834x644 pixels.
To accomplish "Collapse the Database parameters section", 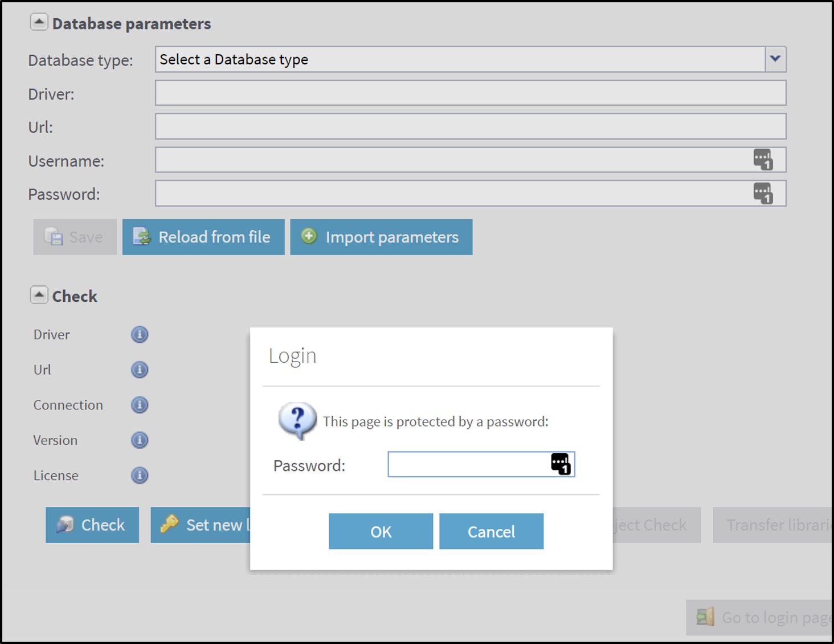I will [39, 20].
